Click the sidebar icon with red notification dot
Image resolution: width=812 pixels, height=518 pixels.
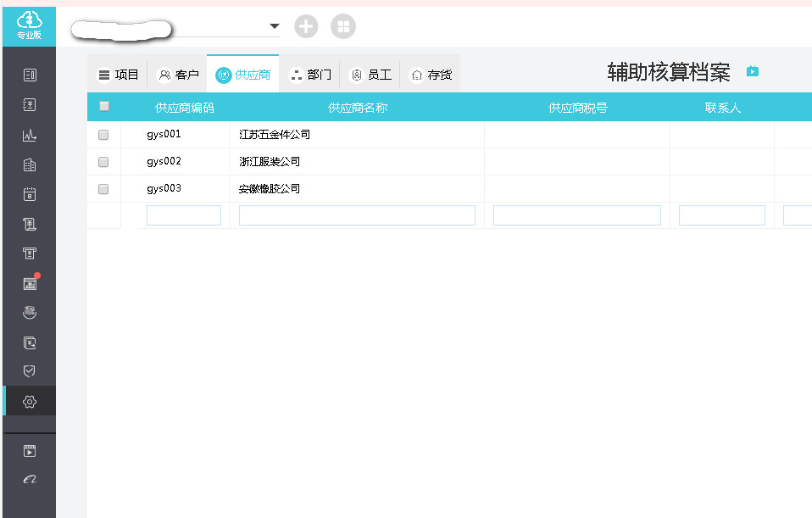pos(30,283)
